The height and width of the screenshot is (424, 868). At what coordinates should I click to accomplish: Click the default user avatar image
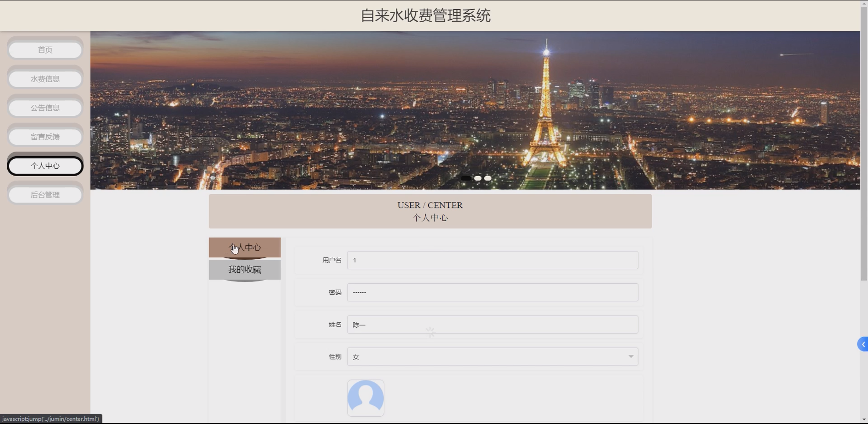[366, 398]
